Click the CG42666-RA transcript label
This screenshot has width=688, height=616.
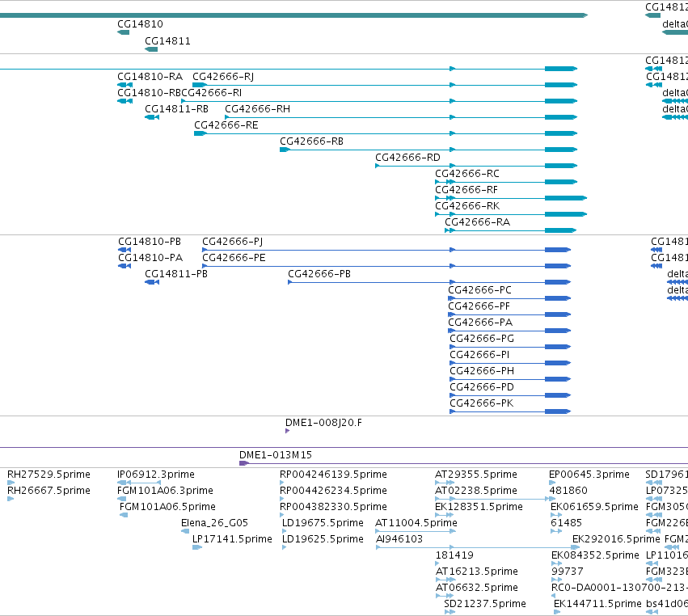point(477,222)
